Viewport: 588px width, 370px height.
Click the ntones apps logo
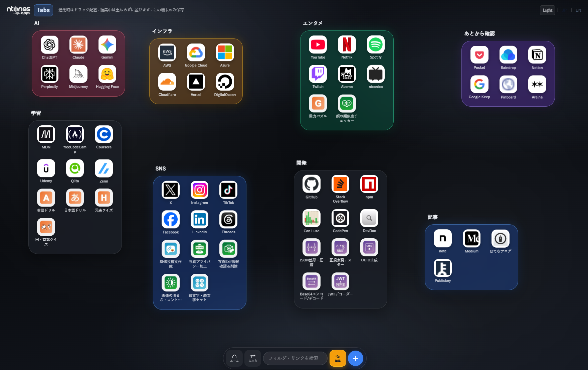pyautogui.click(x=18, y=10)
